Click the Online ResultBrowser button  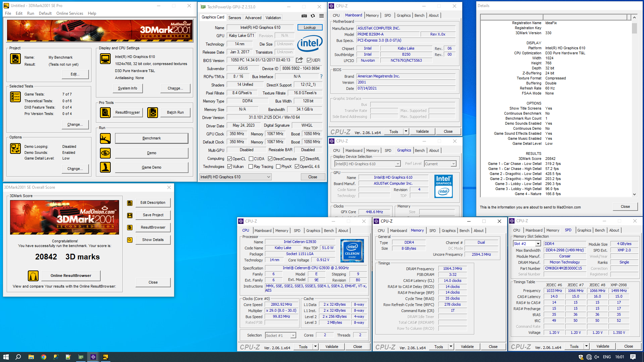coord(71,276)
